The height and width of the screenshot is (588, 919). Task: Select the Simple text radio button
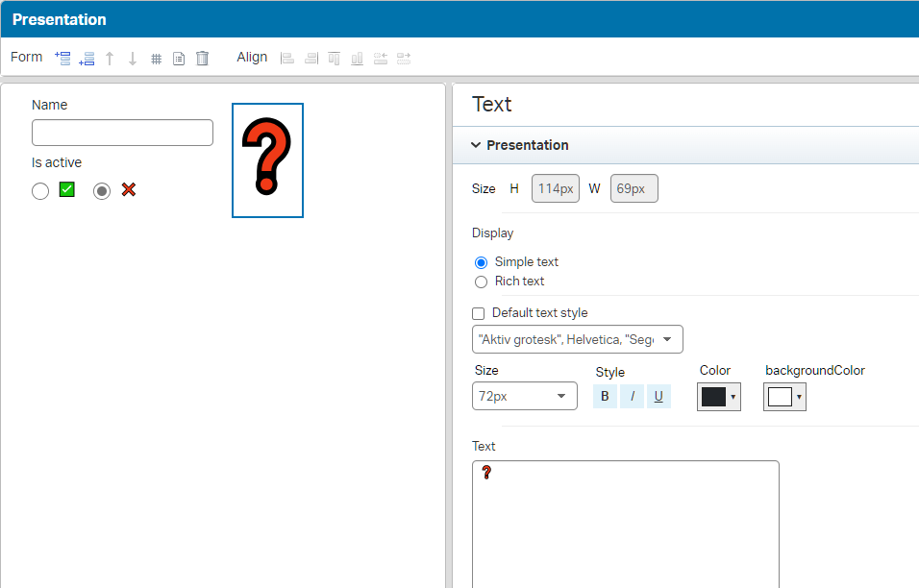(x=482, y=262)
